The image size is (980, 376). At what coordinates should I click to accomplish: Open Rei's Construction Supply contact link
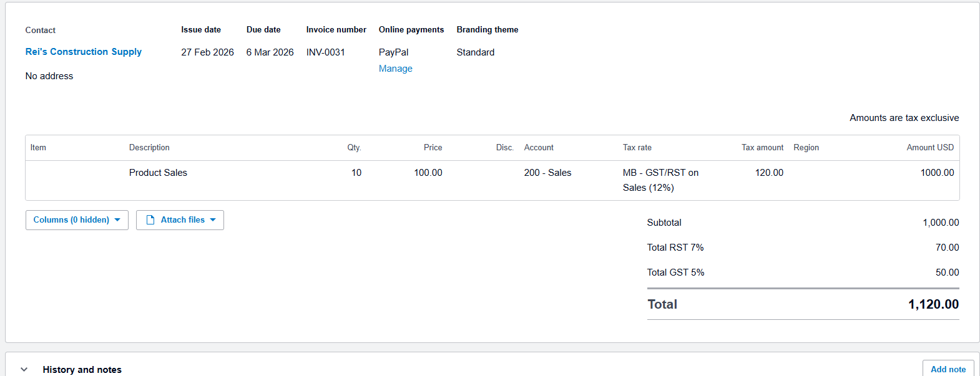coord(84,52)
